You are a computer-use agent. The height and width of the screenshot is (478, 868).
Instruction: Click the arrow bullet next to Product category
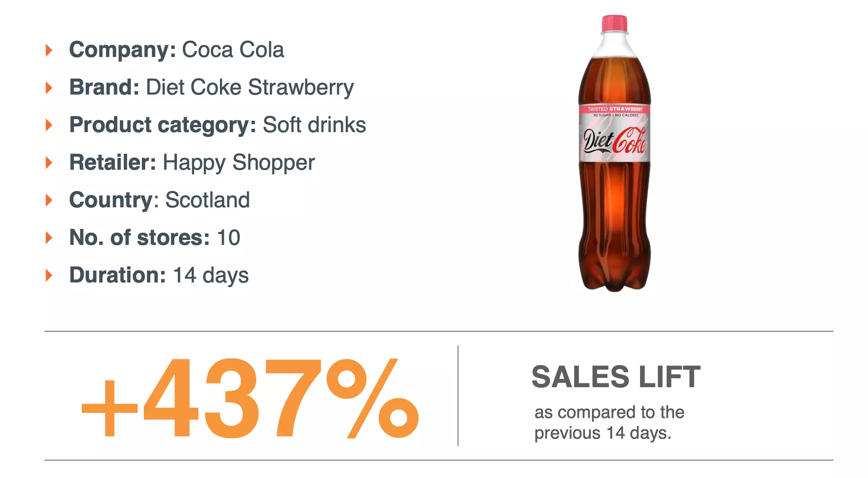point(49,125)
